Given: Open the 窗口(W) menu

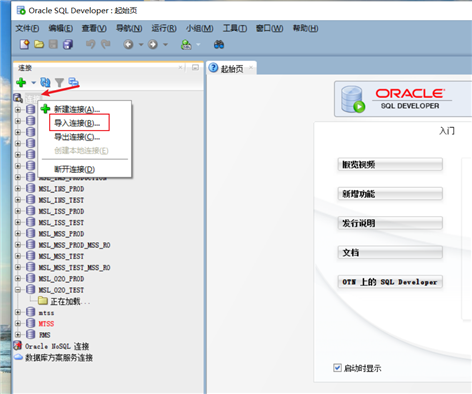Looking at the screenshot, I should (270, 29).
